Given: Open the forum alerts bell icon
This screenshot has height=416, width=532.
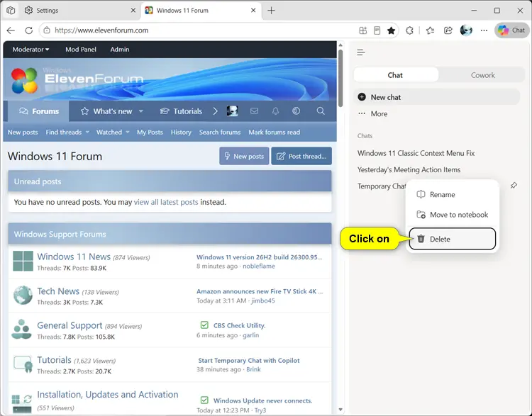Looking at the screenshot, I should [x=275, y=111].
